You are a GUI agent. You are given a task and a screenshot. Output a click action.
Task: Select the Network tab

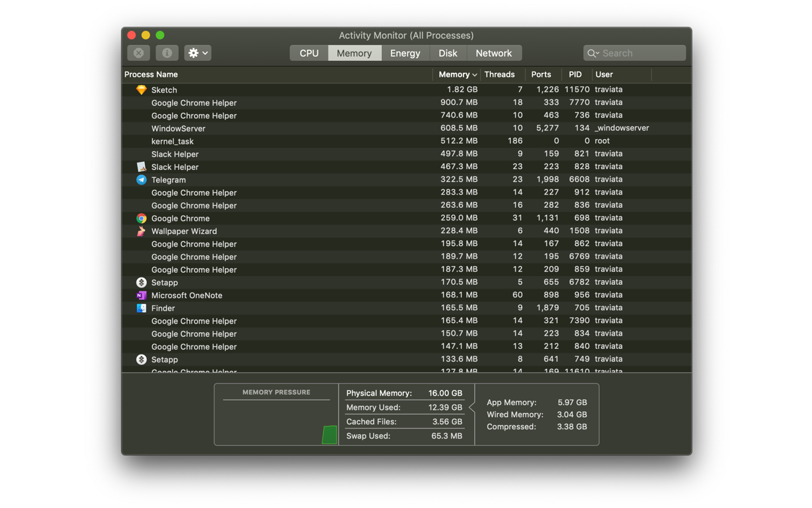click(x=493, y=53)
